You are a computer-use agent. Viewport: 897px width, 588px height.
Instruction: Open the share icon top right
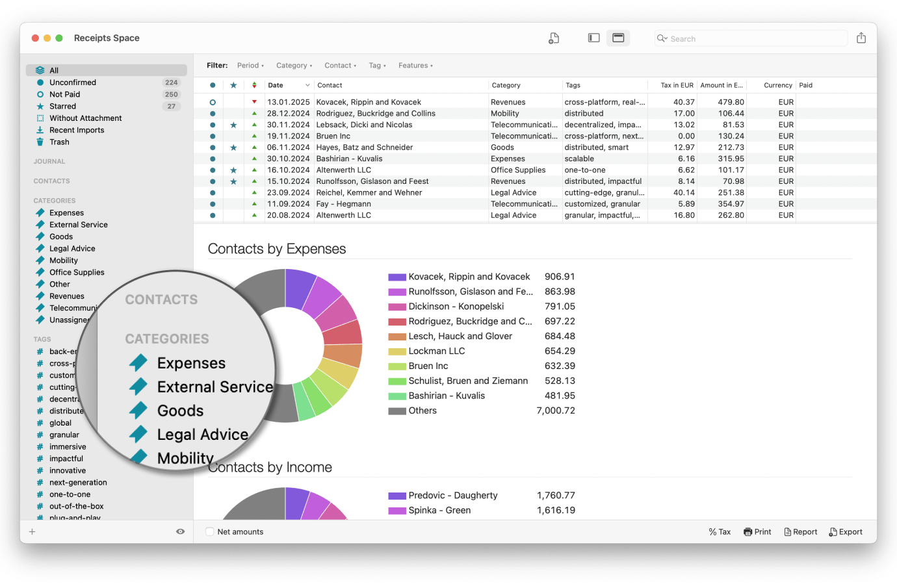861,38
